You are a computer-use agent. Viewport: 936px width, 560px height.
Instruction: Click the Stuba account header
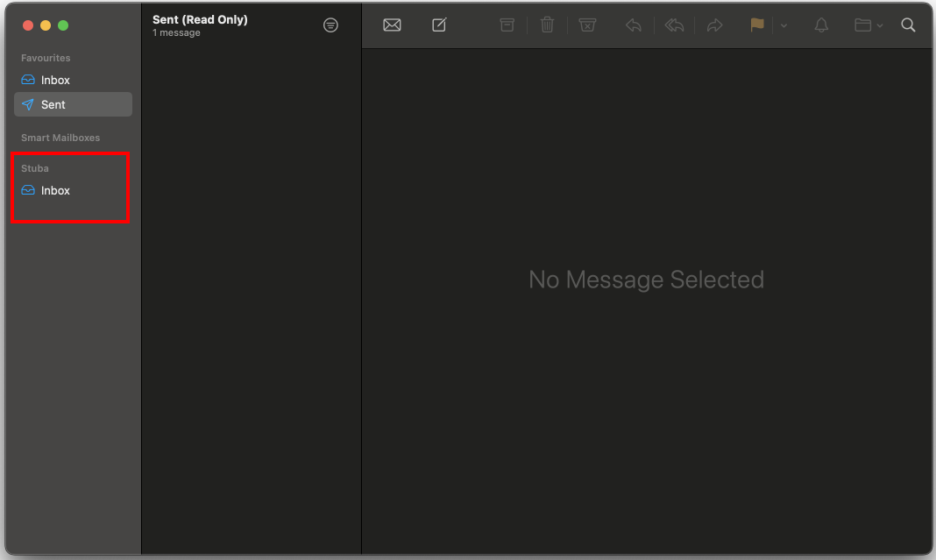[x=35, y=168]
